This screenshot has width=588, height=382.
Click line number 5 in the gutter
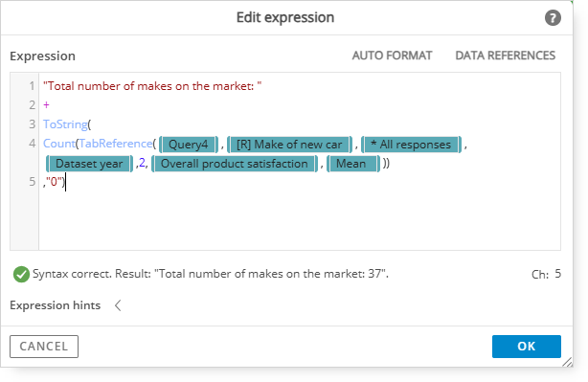(33, 182)
